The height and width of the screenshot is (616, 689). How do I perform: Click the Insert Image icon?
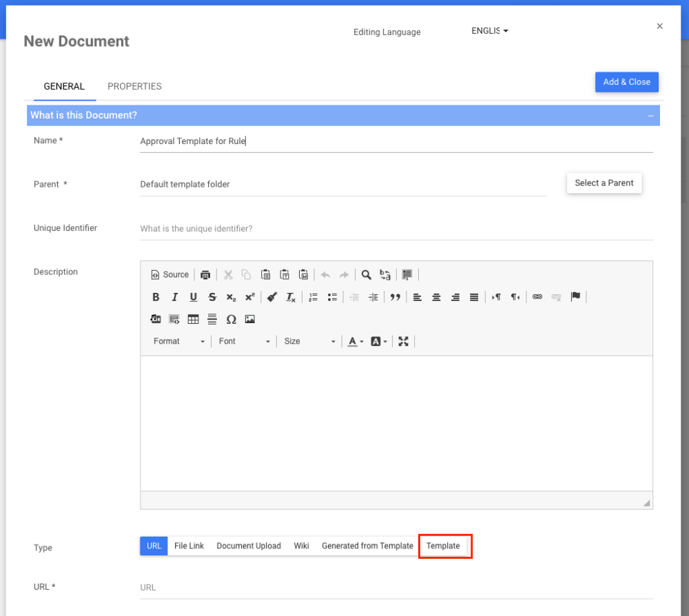click(x=250, y=319)
